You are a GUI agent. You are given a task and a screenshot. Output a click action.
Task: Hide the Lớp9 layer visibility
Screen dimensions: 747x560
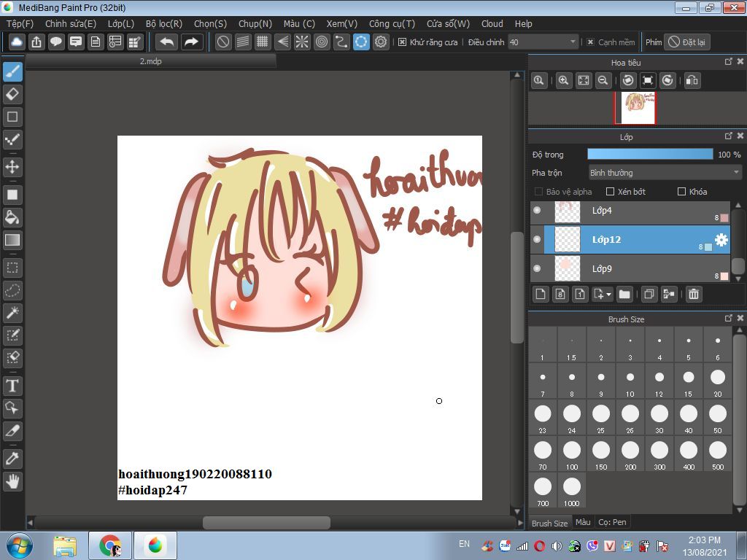point(538,269)
